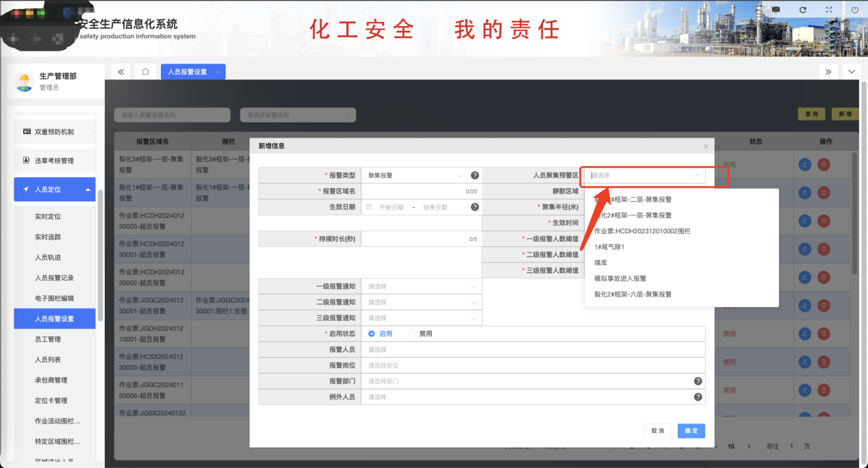Click the fullscreen icon in the top header
Screen dimensions: 868x468
(x=829, y=10)
